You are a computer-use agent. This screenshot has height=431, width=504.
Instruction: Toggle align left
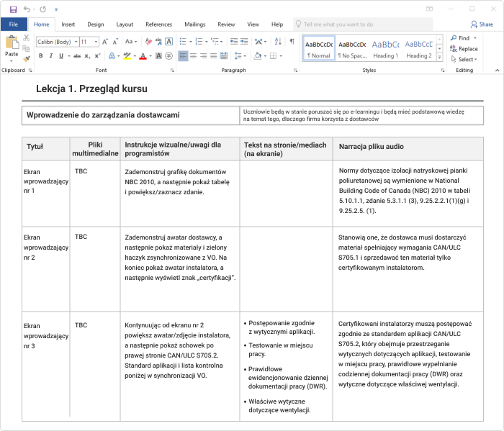point(183,56)
